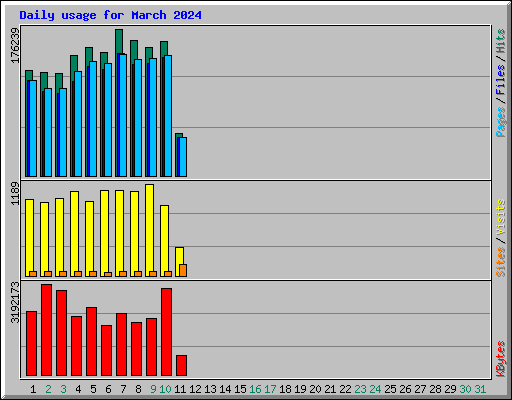Select day 1 on the date axis
512x400 pixels.
click(33, 389)
